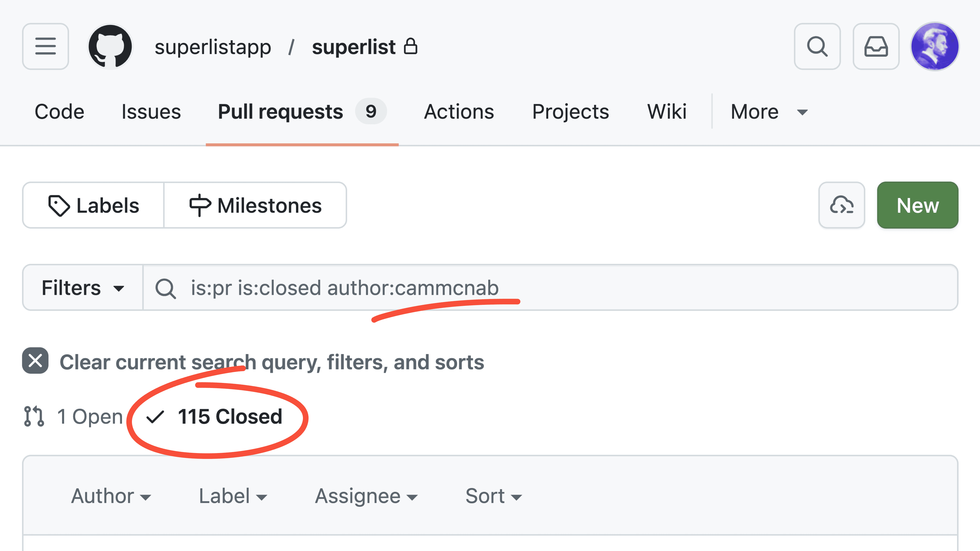The height and width of the screenshot is (551, 980).
Task: Switch to the Issues tab
Action: 151,112
